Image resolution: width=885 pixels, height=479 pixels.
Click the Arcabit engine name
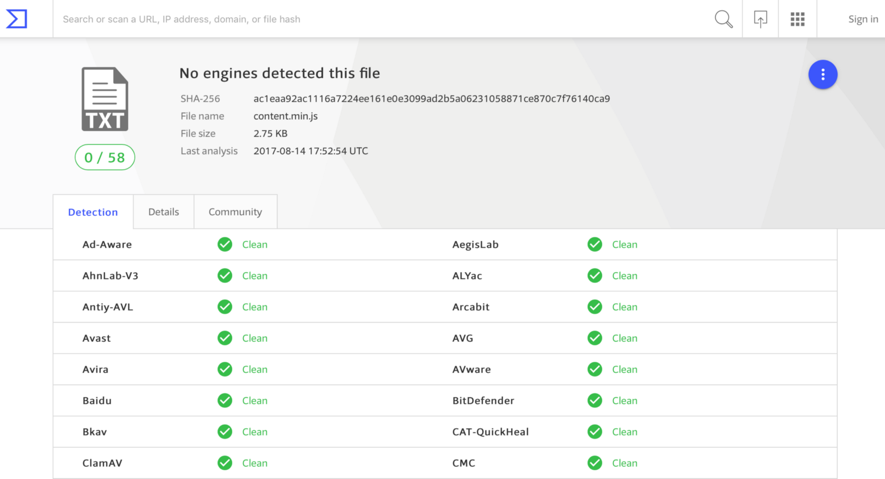pyautogui.click(x=471, y=307)
